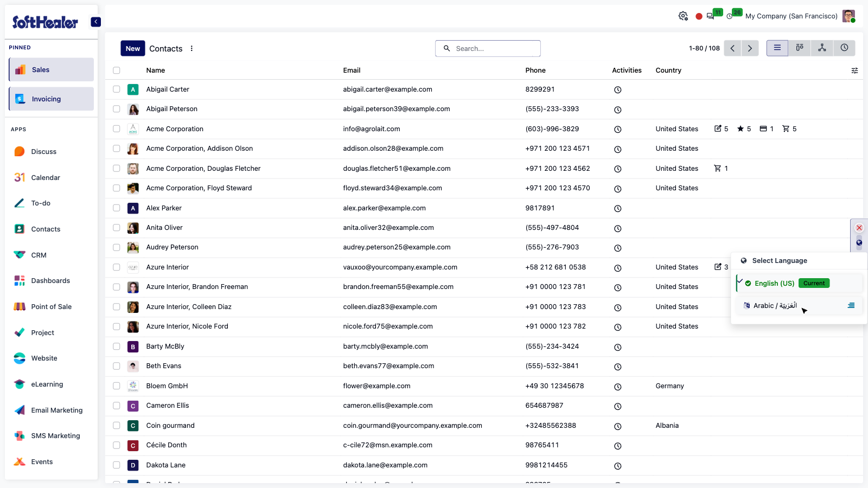The image size is (868, 488).
Task: Tick the select-all contacts checkbox
Action: 116,70
